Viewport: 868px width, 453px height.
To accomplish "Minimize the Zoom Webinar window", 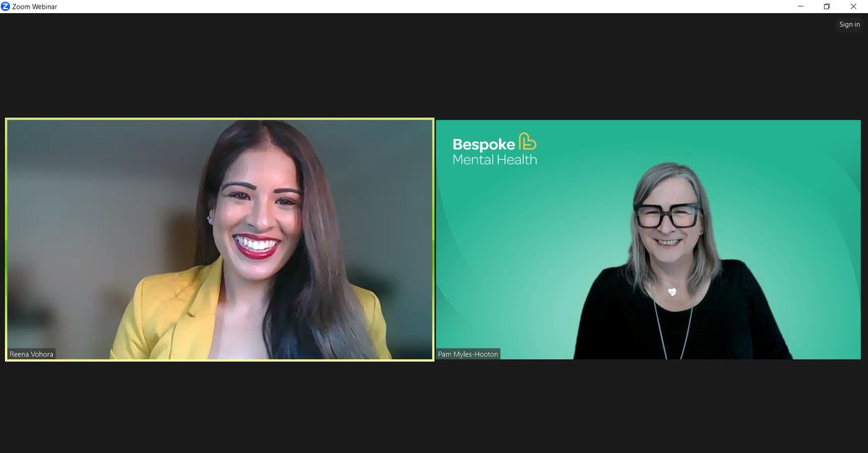I will point(801,7).
